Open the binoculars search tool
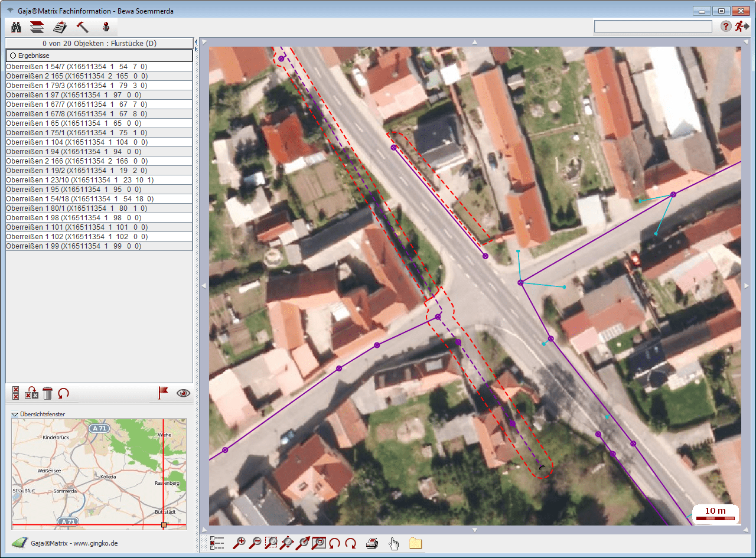Image resolution: width=756 pixels, height=558 pixels. [x=17, y=27]
